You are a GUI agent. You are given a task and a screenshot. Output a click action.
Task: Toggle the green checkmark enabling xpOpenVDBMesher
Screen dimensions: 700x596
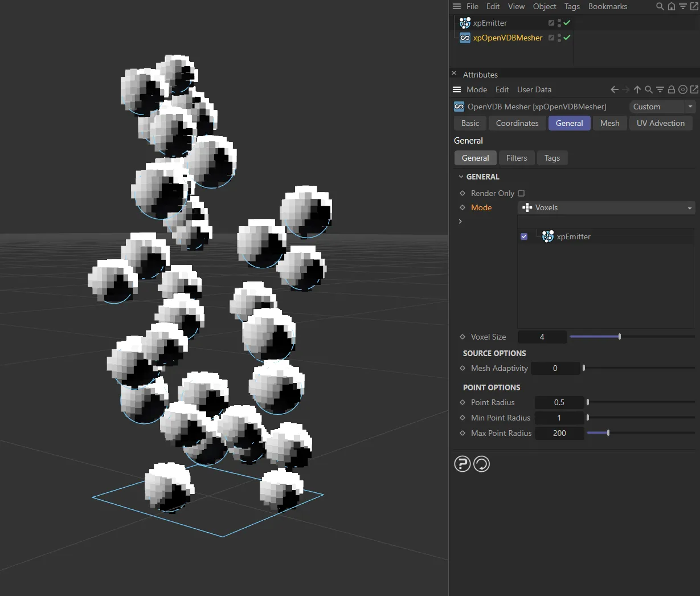(567, 38)
